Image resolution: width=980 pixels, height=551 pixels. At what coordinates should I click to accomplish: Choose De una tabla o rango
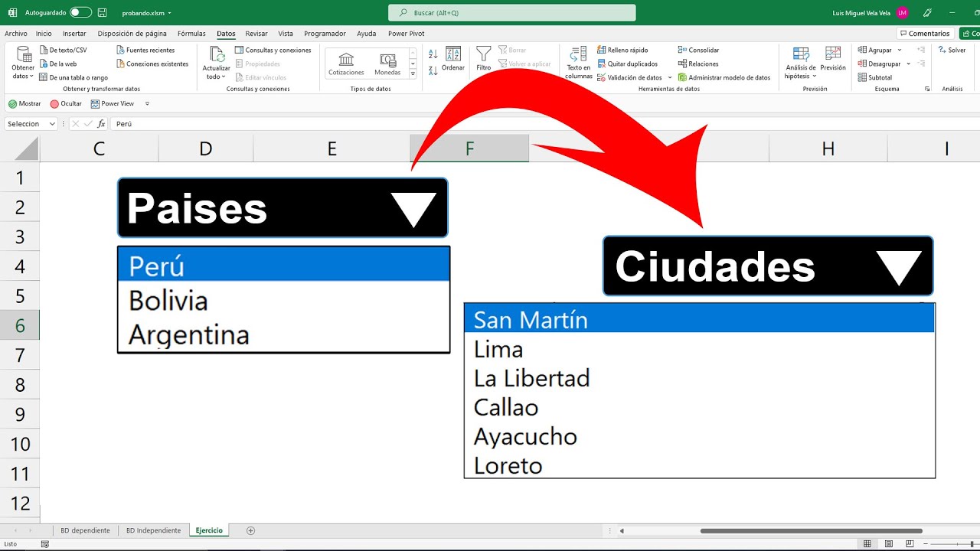click(74, 77)
